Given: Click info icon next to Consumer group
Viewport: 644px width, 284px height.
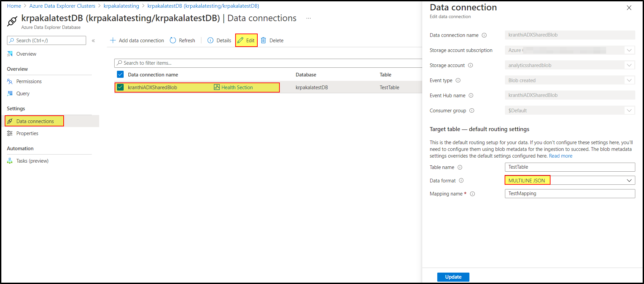Looking at the screenshot, I should pyautogui.click(x=472, y=111).
